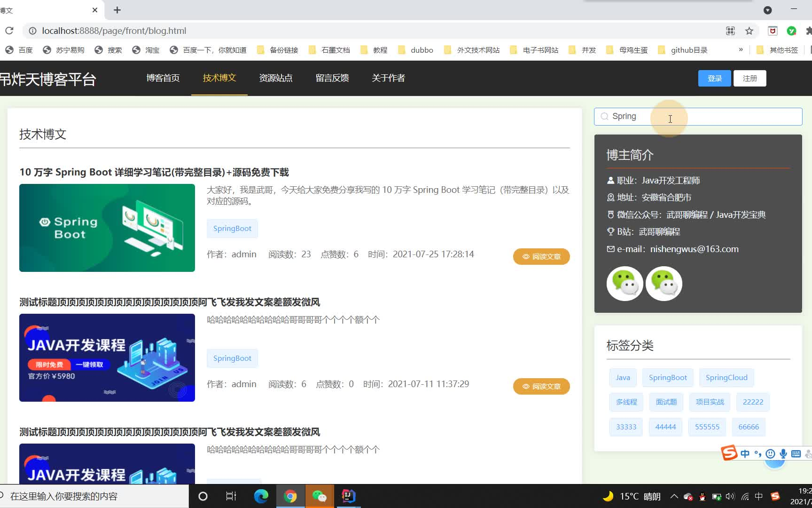812x508 pixels.
Task: Show hidden tray icons with the caret
Action: coord(674,496)
